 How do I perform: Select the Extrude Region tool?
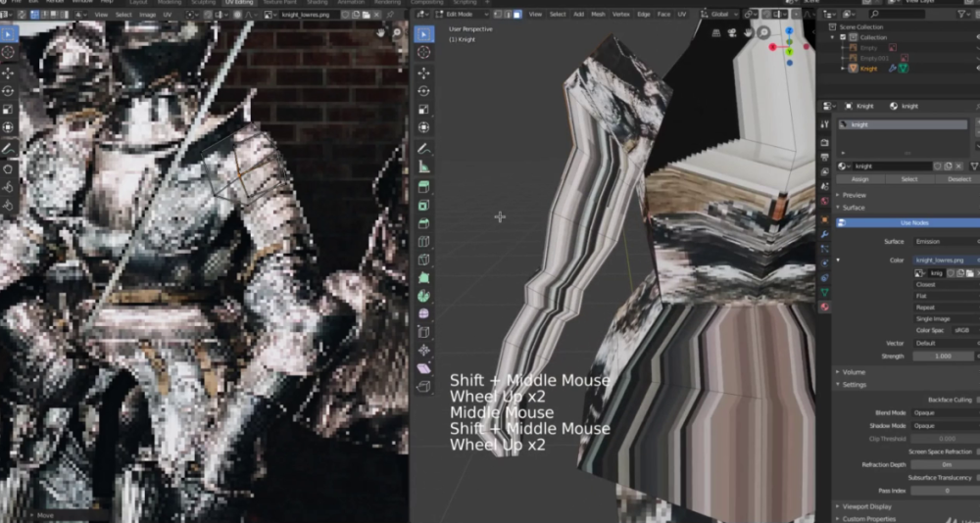pos(423,187)
